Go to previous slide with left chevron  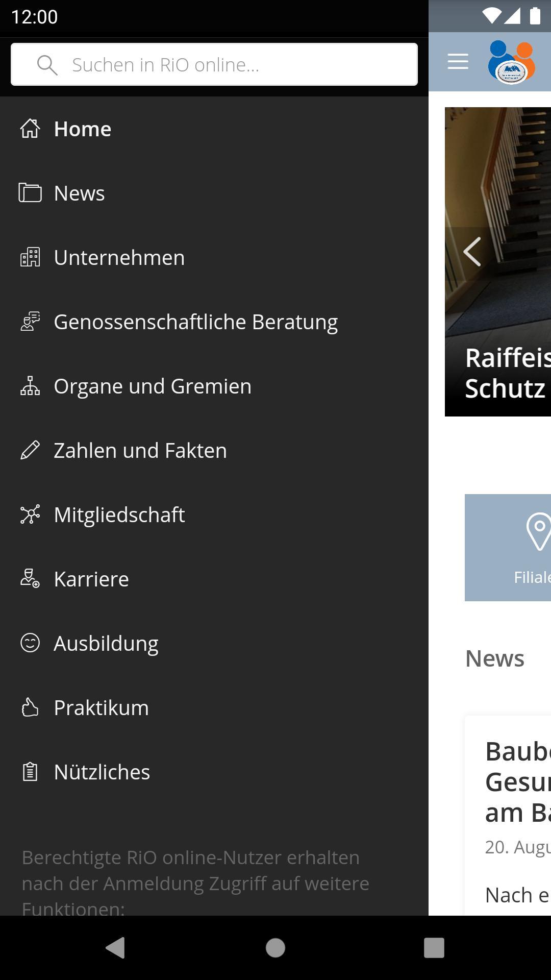[x=472, y=252]
